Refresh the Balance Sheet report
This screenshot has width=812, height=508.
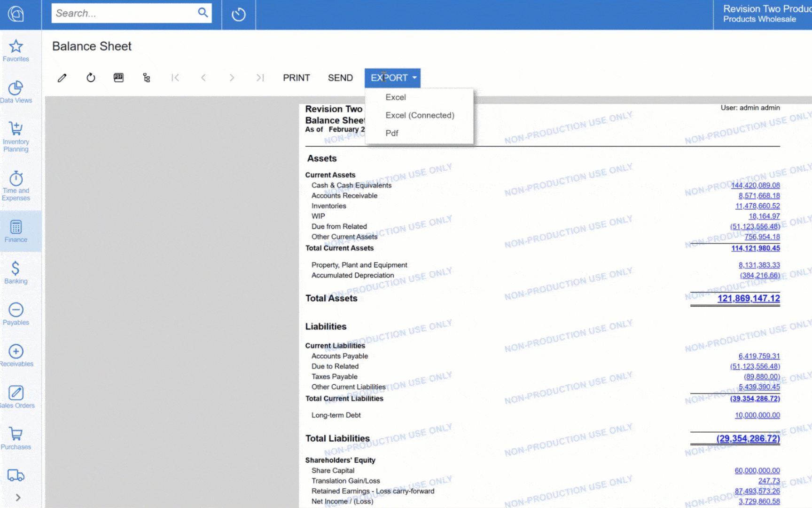coord(91,78)
